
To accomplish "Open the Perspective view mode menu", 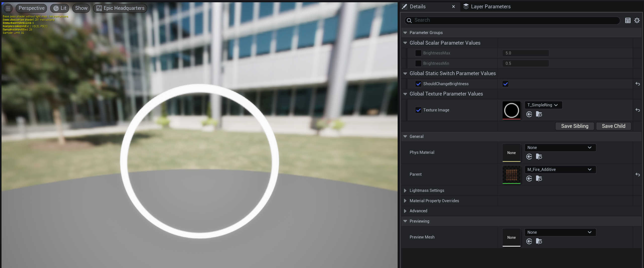I will [x=31, y=8].
